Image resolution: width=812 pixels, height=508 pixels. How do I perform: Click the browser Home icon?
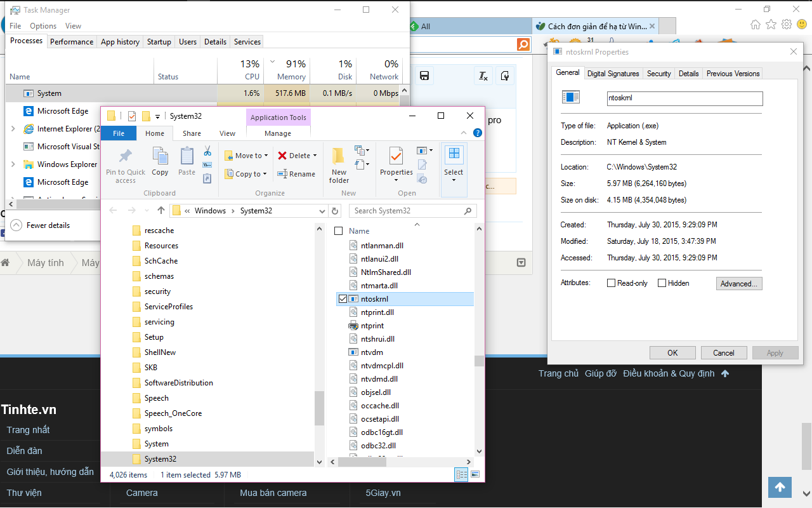756,24
